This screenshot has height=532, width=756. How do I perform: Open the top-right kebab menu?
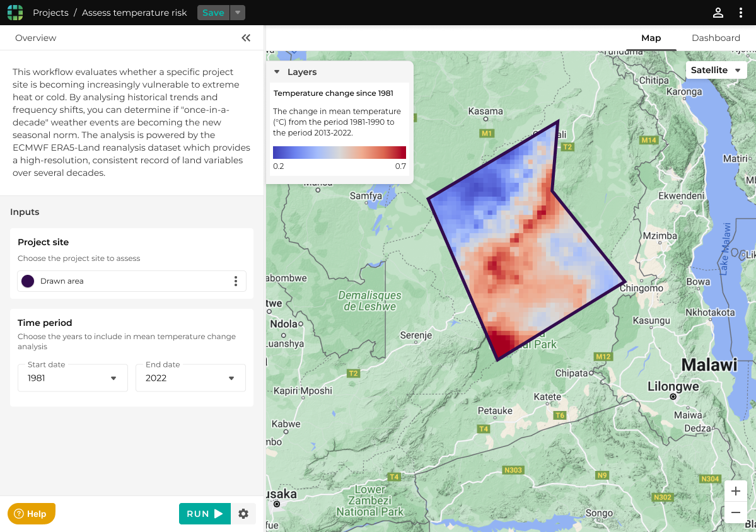[741, 13]
